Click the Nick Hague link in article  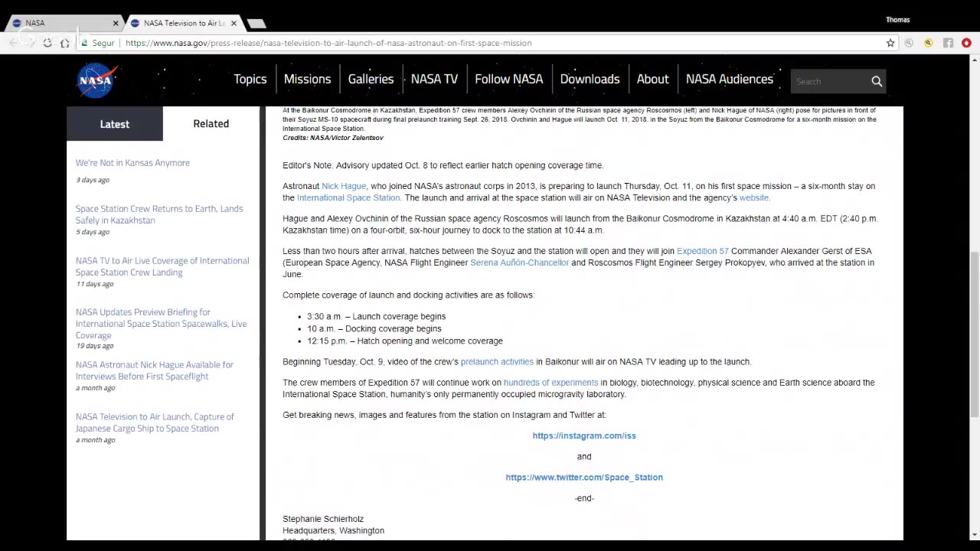[x=344, y=186]
